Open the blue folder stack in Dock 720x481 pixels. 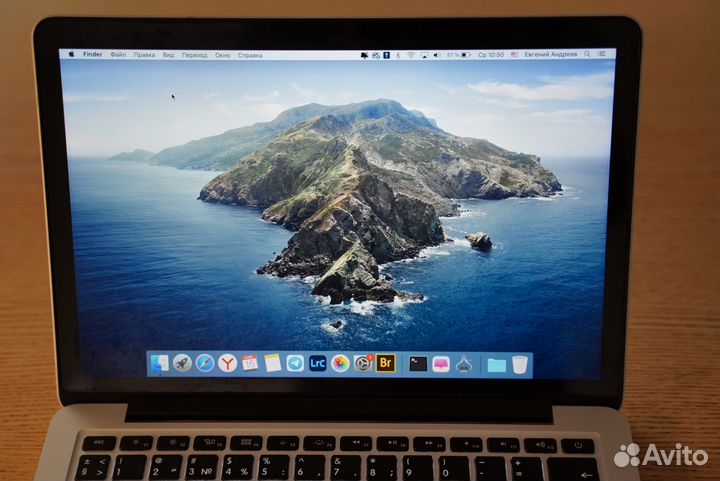coord(496,365)
